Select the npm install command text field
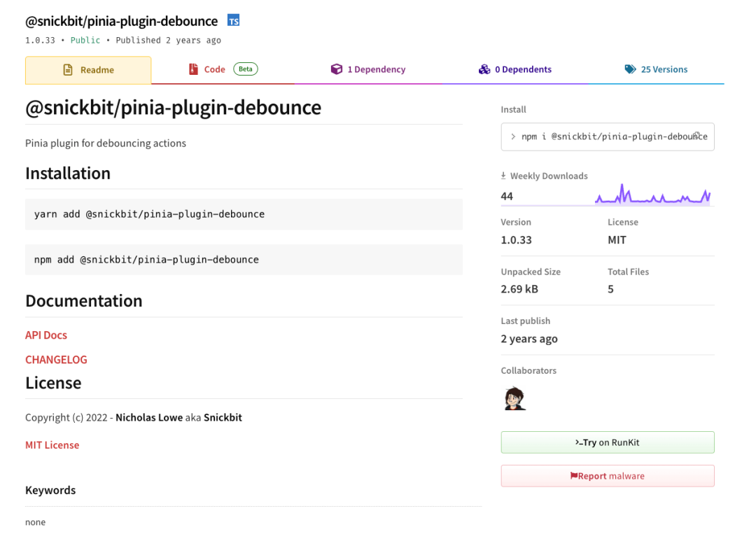 pos(609,136)
